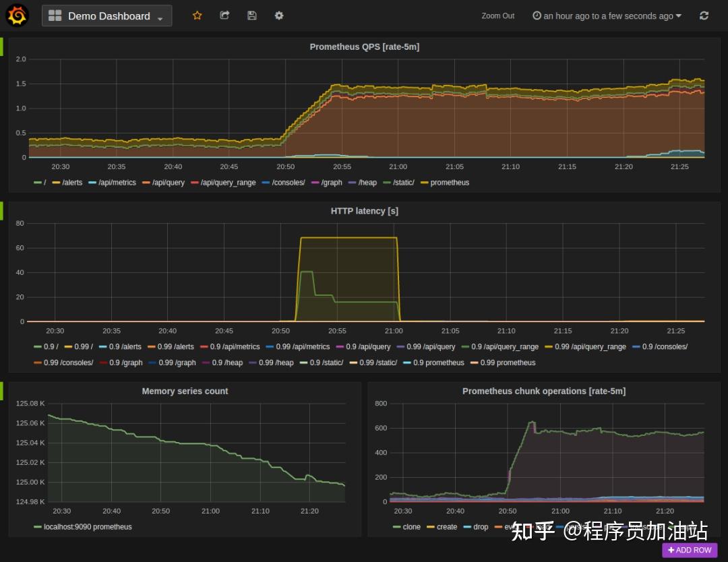
Task: Save the dashboard via floppy icon
Action: point(251,15)
